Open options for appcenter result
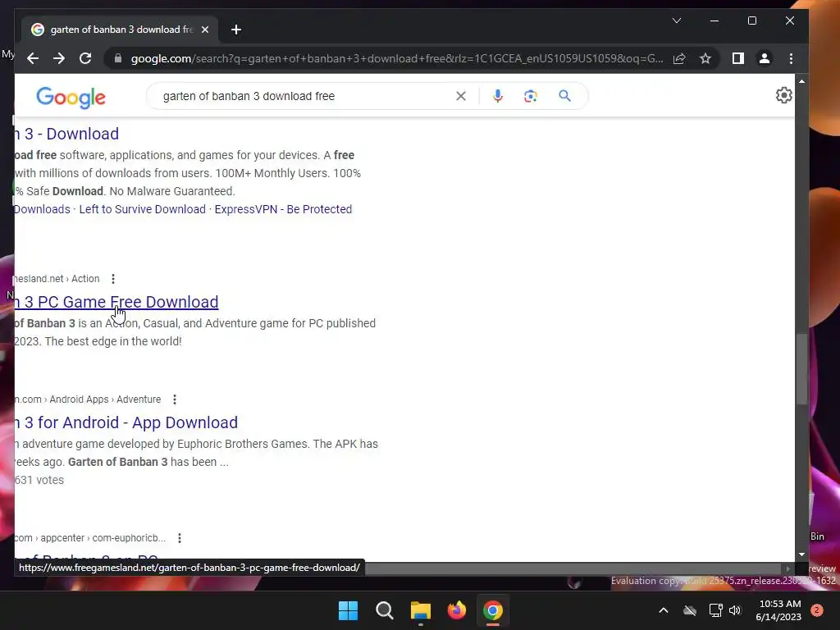The height and width of the screenshot is (630, 840). click(180, 538)
